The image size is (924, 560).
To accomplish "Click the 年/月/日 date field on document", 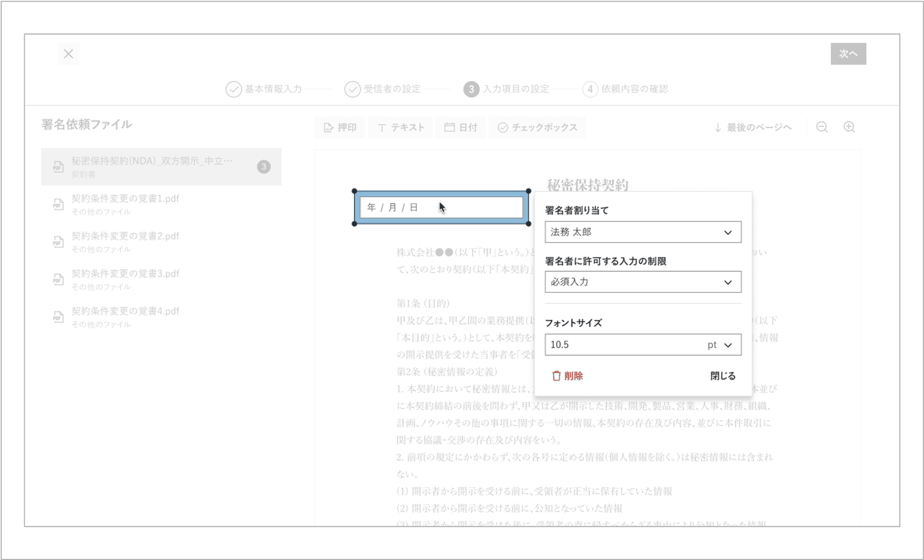I will click(x=441, y=207).
